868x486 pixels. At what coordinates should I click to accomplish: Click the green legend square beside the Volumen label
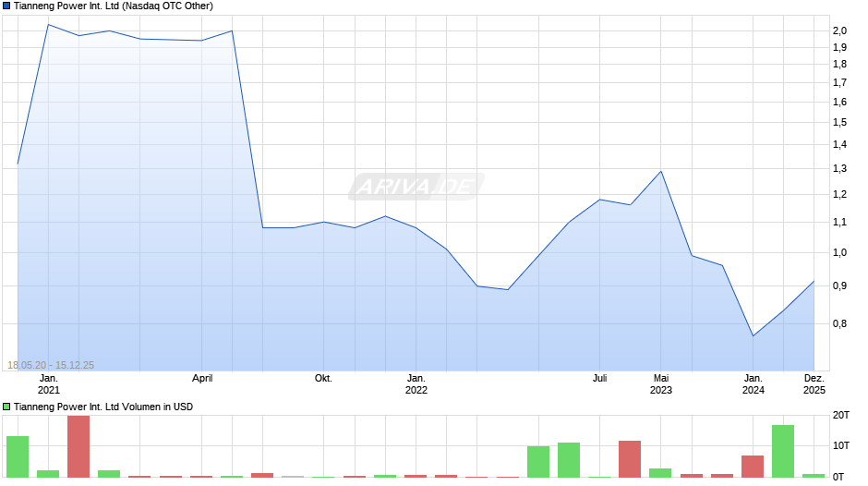pyautogui.click(x=6, y=407)
